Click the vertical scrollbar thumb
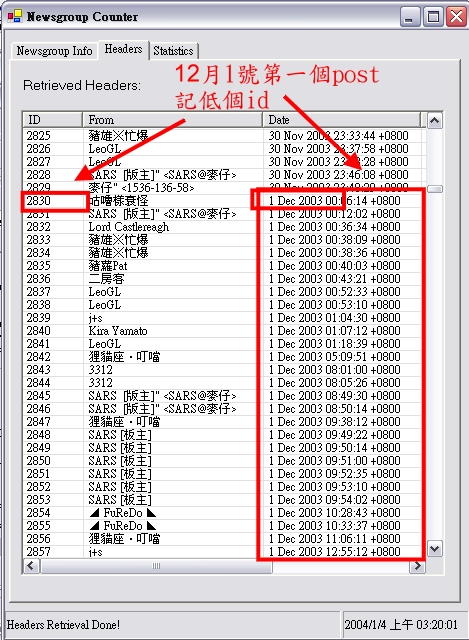This screenshot has width=469, height=640. 434,189
